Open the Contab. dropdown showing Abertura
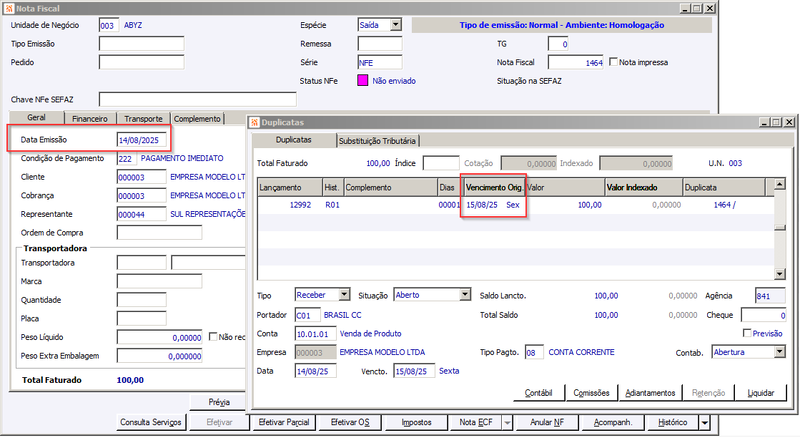This screenshot has width=800, height=438. 780,352
